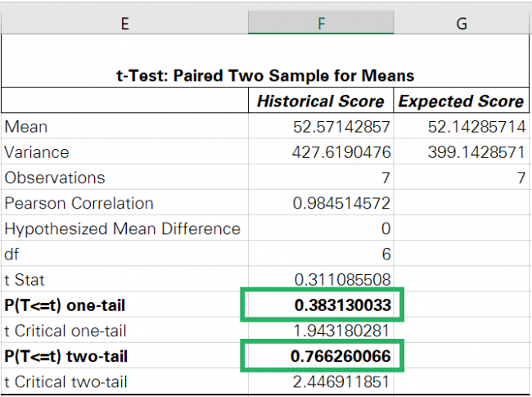
Task: Select Historical Score mean value 52.57142857
Action: [x=342, y=127]
